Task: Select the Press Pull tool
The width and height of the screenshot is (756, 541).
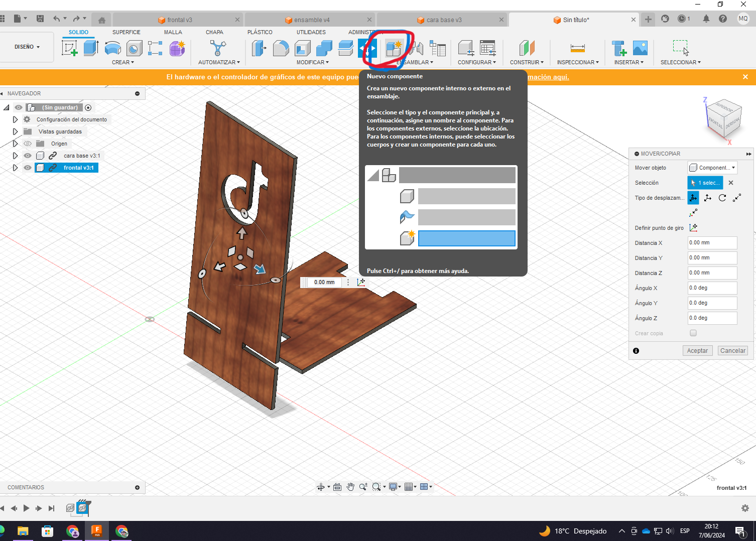Action: (x=259, y=49)
